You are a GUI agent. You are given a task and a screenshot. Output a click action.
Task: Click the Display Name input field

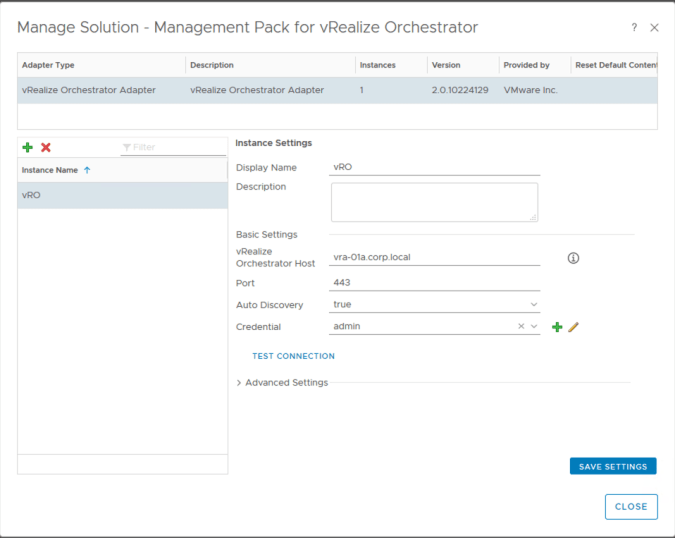click(x=435, y=167)
